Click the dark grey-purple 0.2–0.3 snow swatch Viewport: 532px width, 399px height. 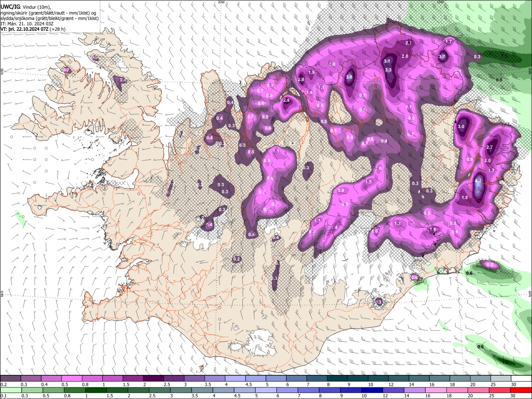click(10, 379)
